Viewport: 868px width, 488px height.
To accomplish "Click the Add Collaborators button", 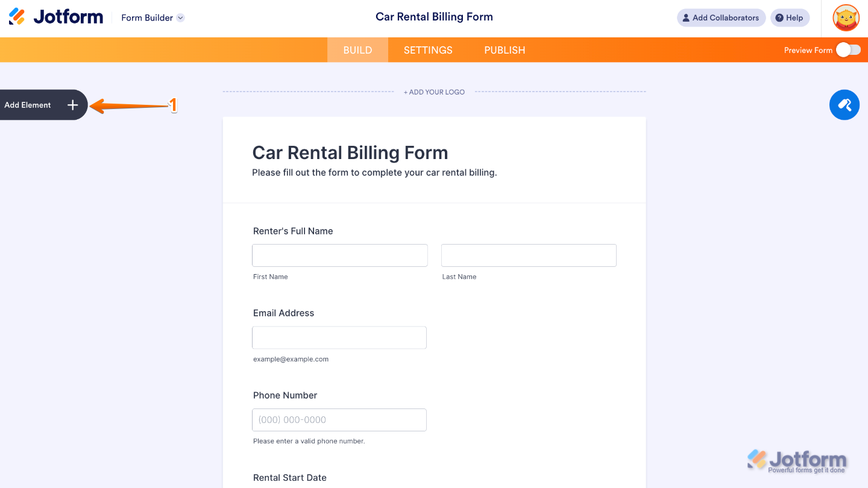I will tap(721, 17).
